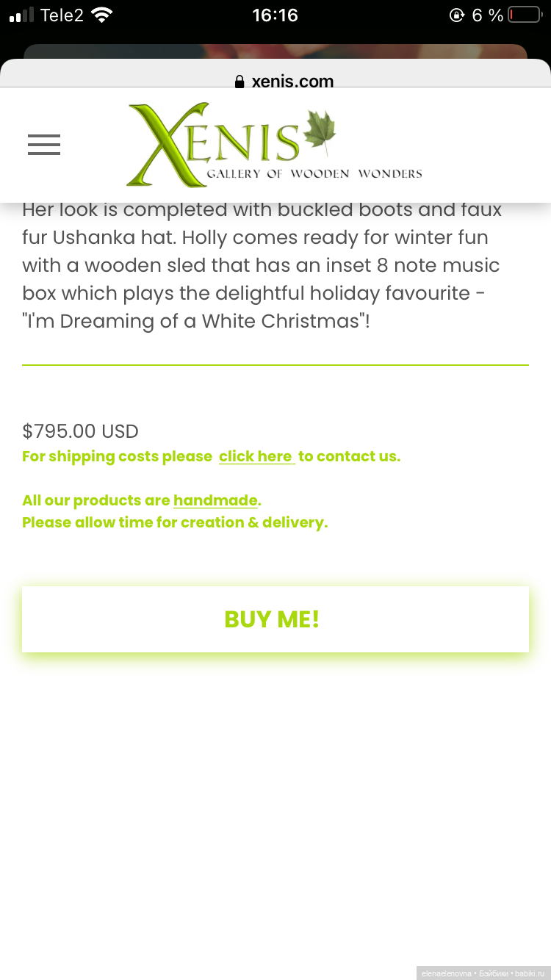Tap the xenis.com address text
The width and height of the screenshot is (551, 980).
click(292, 82)
